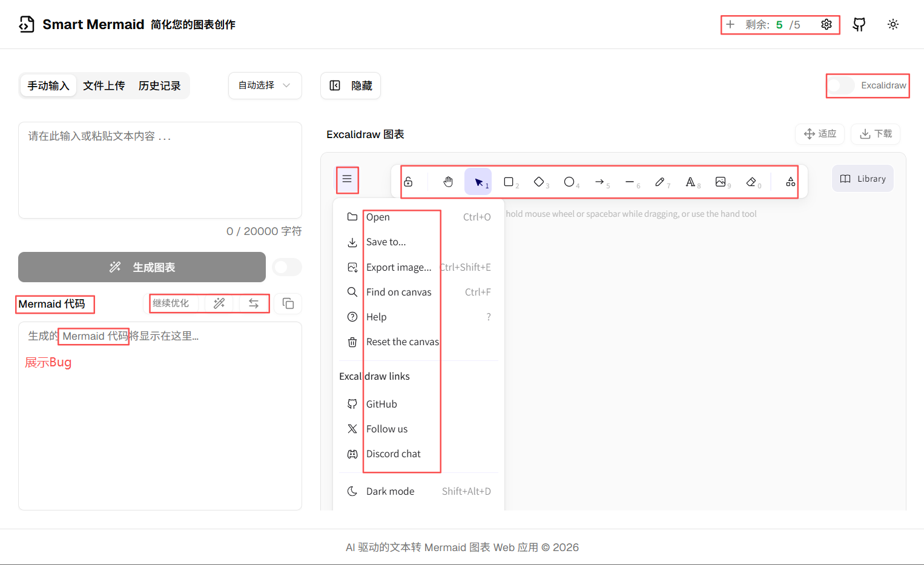Toggle the Excalidraw render switch
The height and width of the screenshot is (565, 924).
[x=840, y=85]
